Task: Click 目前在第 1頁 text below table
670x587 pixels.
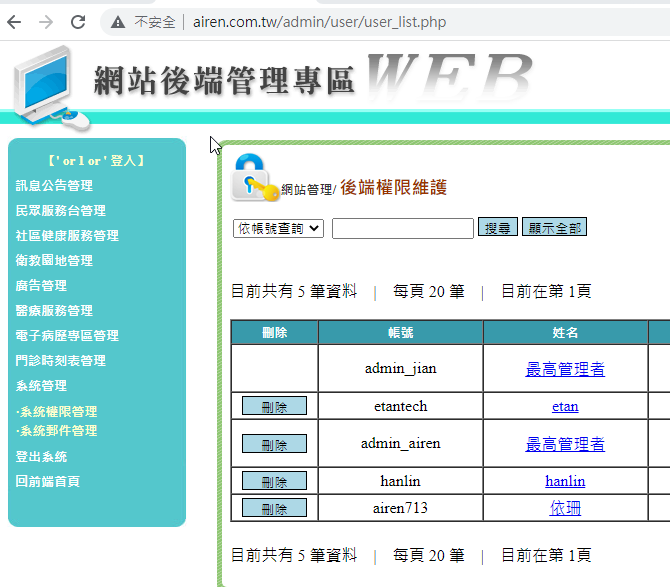Action: pos(546,555)
